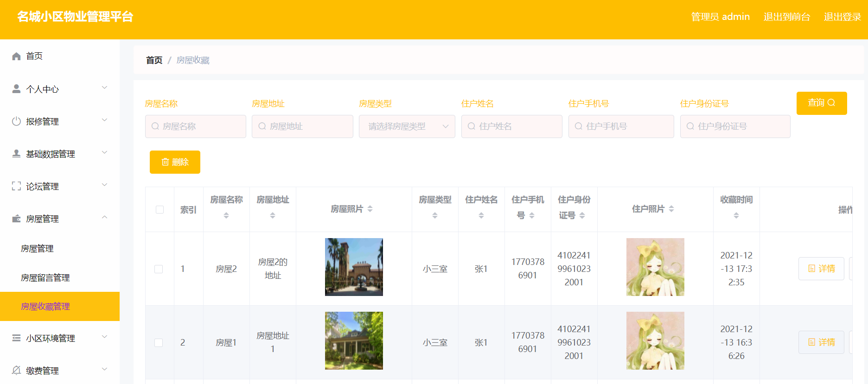
Task: Open 房屋留言管理 submenu item
Action: pos(45,277)
